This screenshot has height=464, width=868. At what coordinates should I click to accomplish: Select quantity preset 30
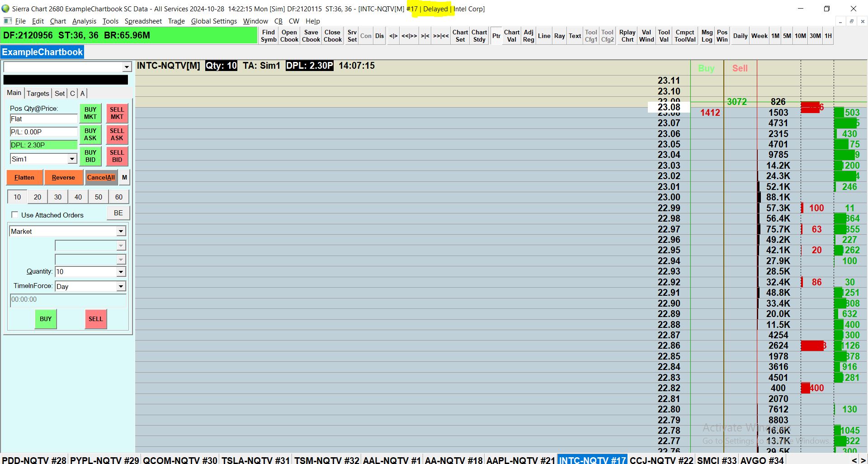click(58, 197)
